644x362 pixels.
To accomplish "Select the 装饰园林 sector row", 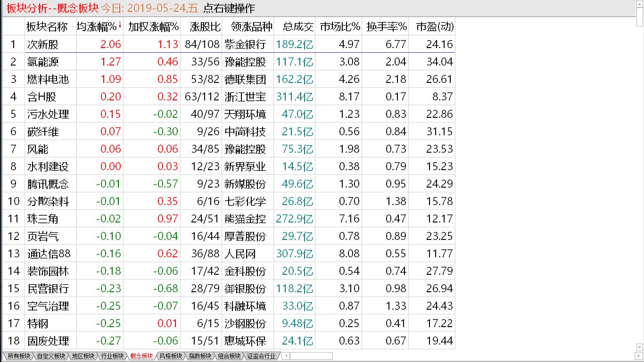I will click(228, 271).
